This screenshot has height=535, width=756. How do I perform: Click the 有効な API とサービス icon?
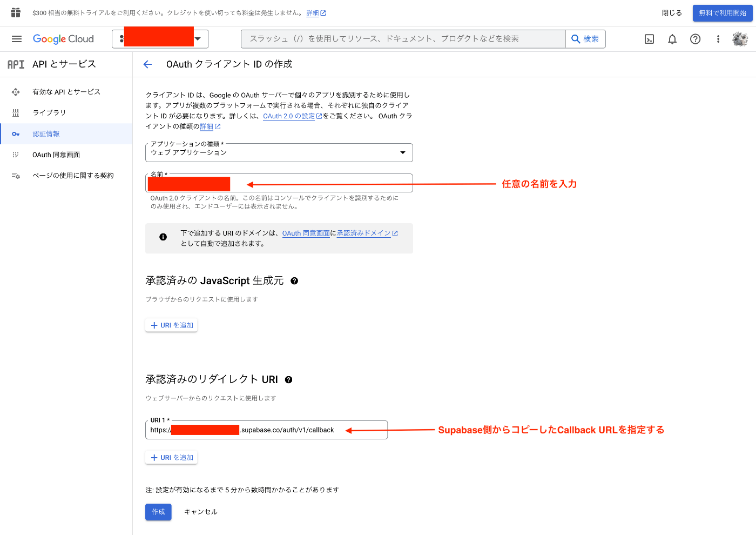click(x=16, y=92)
